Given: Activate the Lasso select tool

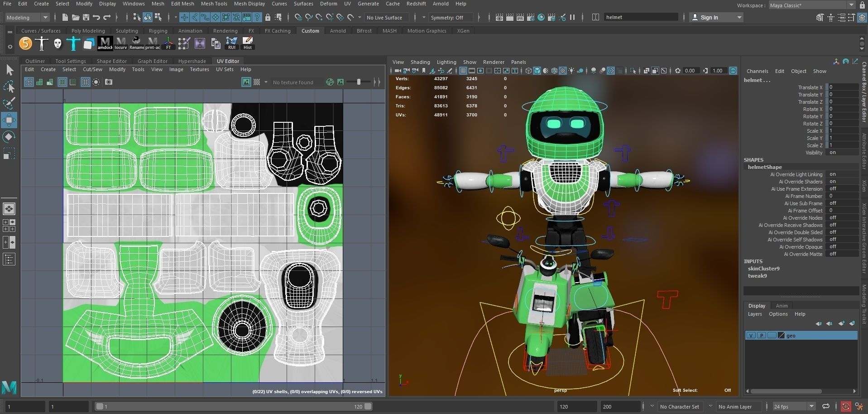Looking at the screenshot, I should (9, 87).
